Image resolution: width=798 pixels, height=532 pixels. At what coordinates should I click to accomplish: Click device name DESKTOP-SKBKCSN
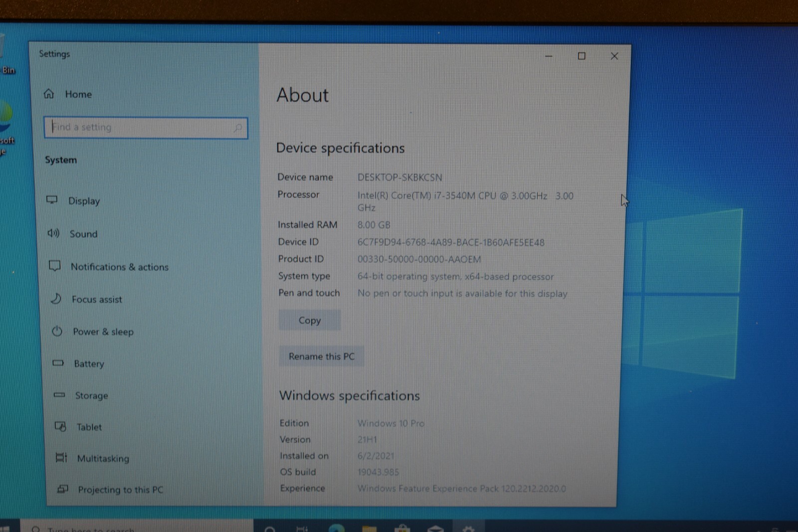click(400, 177)
